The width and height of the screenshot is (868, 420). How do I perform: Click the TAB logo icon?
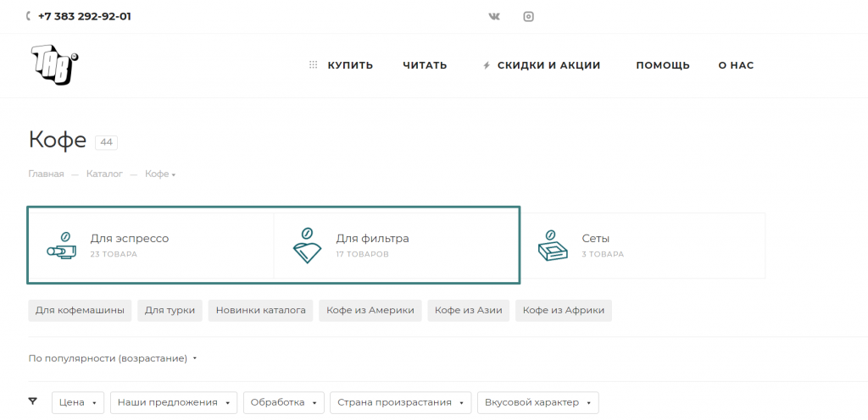pyautogui.click(x=55, y=65)
